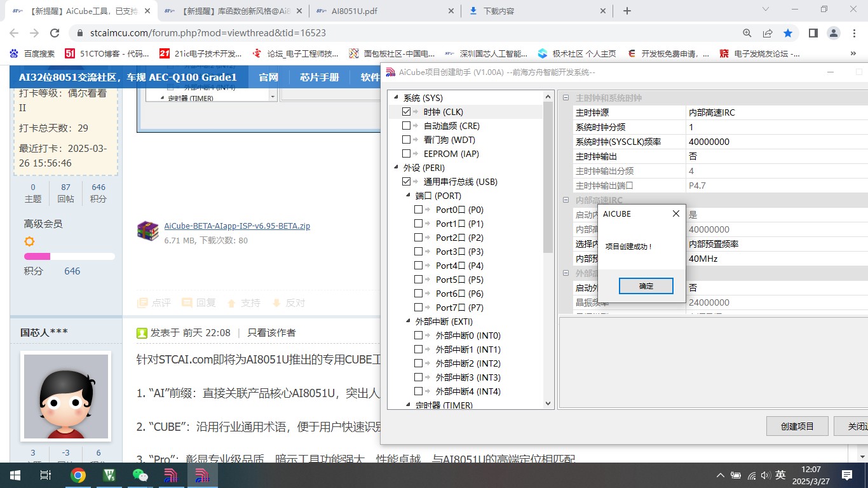Toggle 时钟 (CLK) checkbox
Image resolution: width=868 pixels, height=488 pixels.
pos(407,112)
